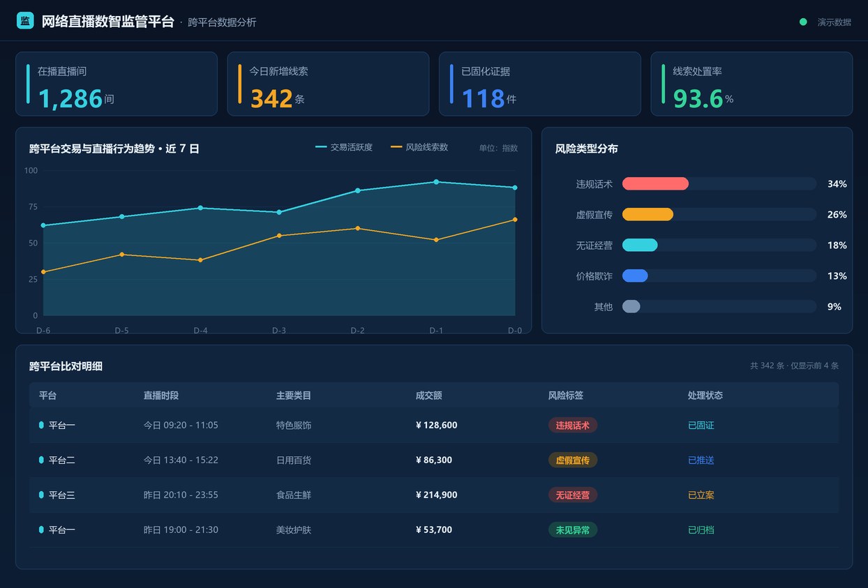Open the 已立案 status link
This screenshot has width=868, height=588.
(701, 495)
